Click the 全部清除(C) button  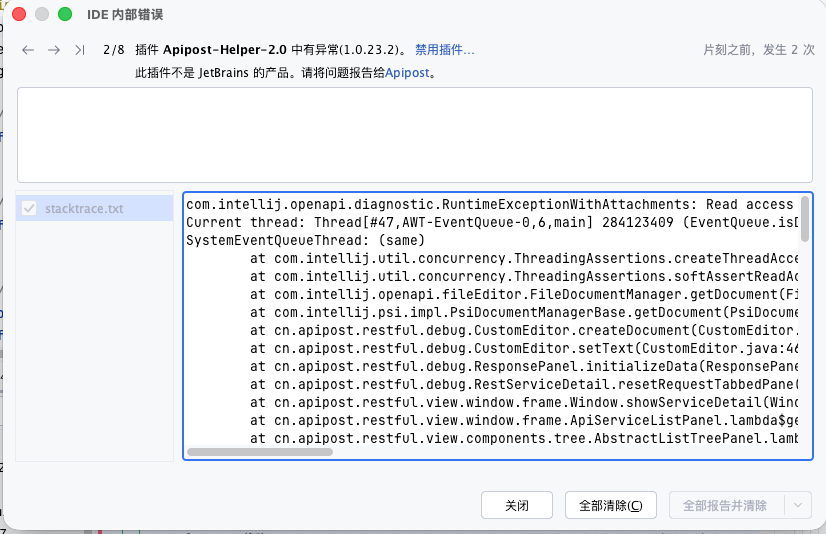point(611,506)
